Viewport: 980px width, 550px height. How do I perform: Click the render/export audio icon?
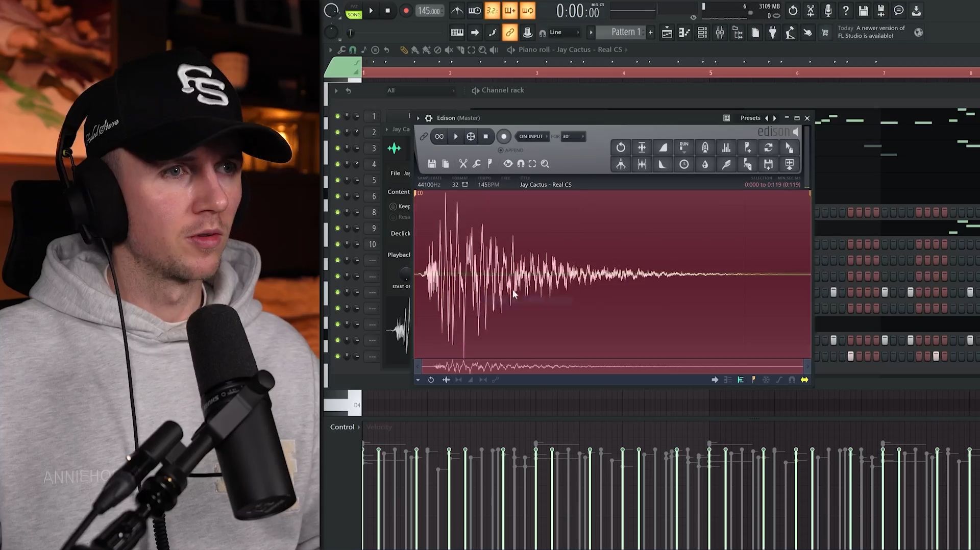click(x=881, y=10)
